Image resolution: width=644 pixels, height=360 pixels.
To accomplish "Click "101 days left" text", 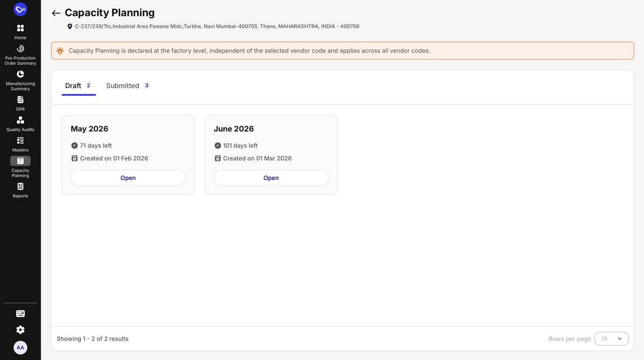I will (x=240, y=145).
